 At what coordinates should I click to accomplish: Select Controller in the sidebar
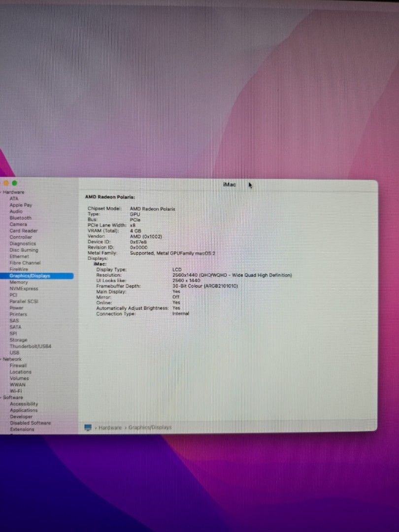pyautogui.click(x=21, y=237)
